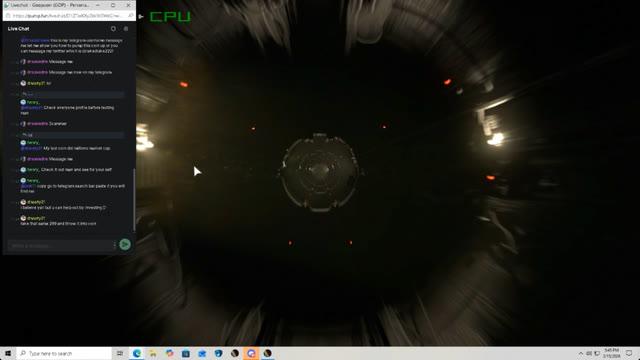Click the green CPU indicator text
The image size is (640, 360).
170,17
